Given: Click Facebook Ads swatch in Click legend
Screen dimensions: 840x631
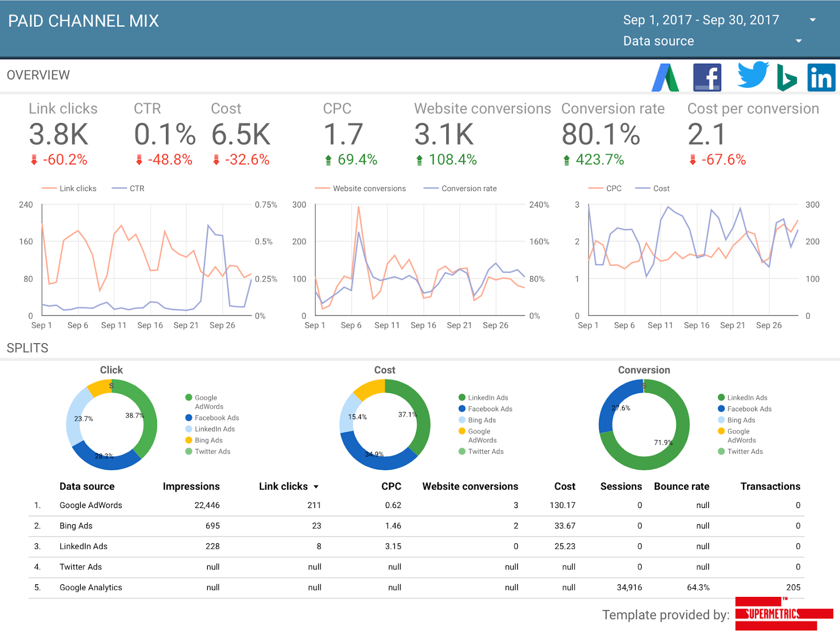Looking at the screenshot, I should click(188, 418).
